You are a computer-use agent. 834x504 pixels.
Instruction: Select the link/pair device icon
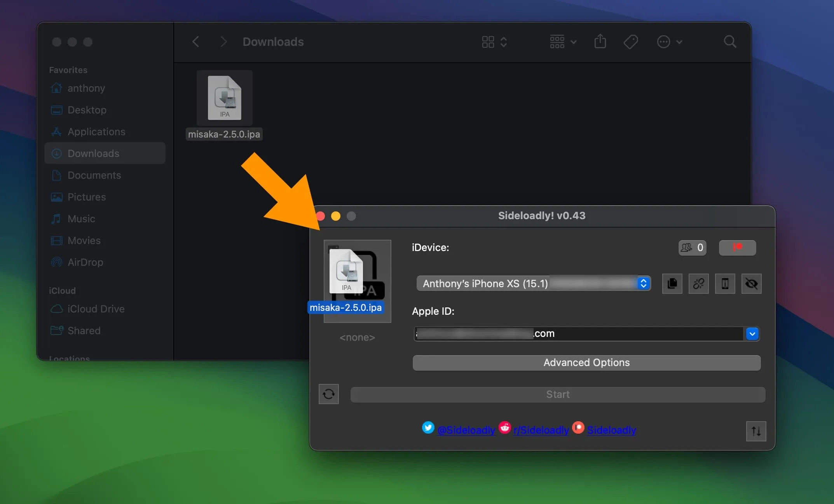tap(698, 283)
